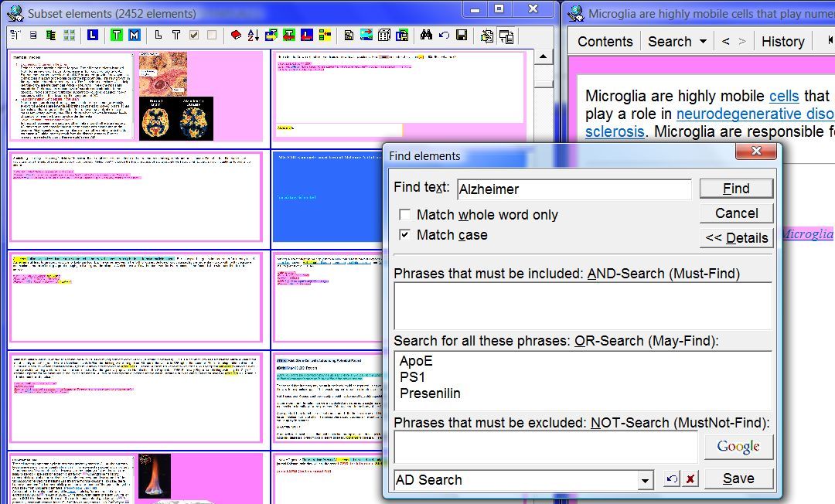Click the subset window scrollbar up arrow
This screenshot has height=504, width=835.
544,56
